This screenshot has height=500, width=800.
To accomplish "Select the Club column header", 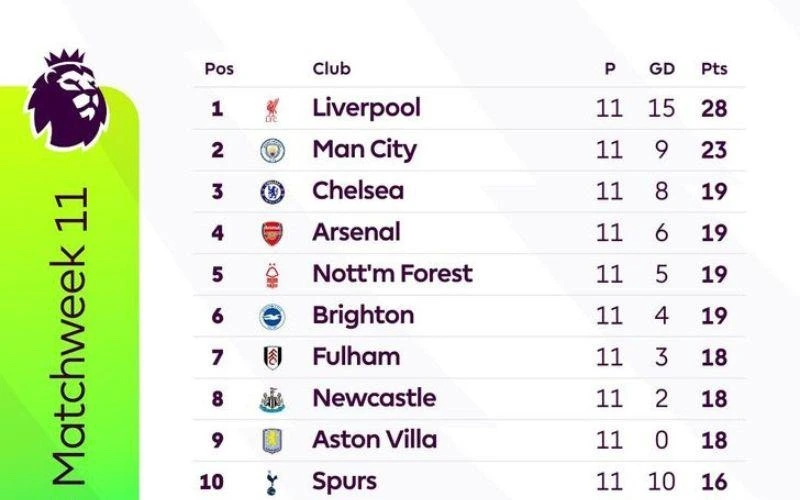I will click(x=332, y=68).
